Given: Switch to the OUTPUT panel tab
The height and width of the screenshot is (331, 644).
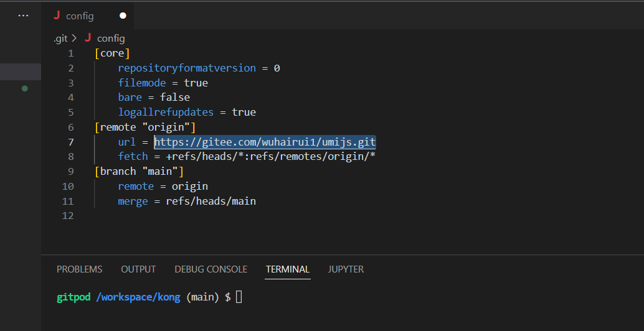Looking at the screenshot, I should 138,269.
